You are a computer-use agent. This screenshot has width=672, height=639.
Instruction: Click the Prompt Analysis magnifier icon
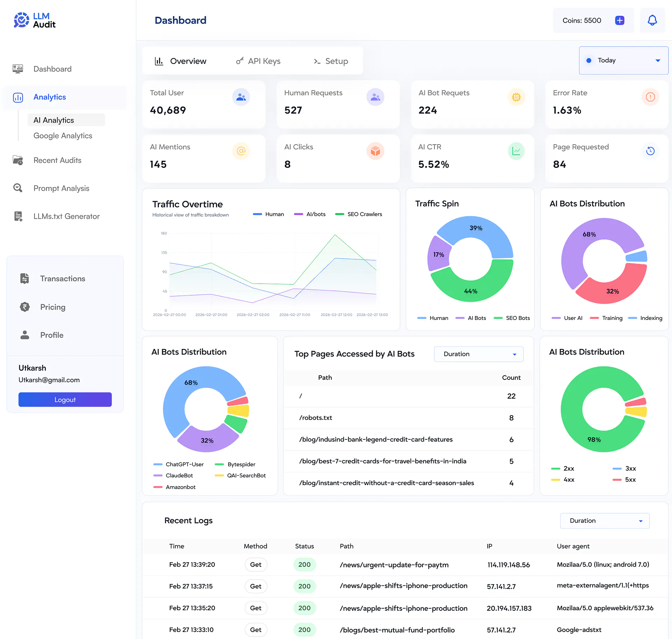pos(18,188)
